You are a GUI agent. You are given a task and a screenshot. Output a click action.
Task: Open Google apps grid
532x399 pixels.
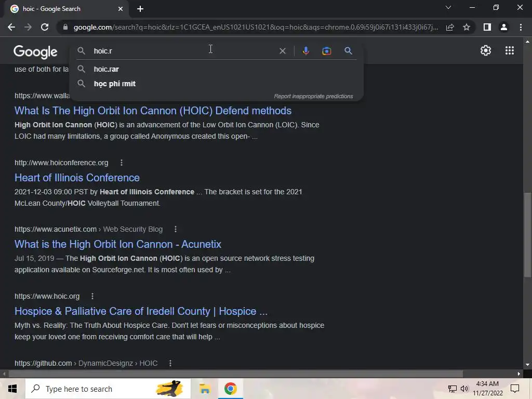pyautogui.click(x=509, y=50)
